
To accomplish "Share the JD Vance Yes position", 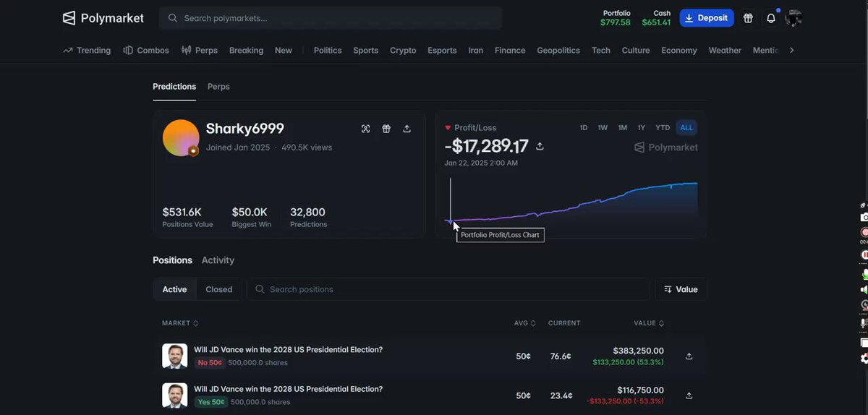I will [689, 395].
